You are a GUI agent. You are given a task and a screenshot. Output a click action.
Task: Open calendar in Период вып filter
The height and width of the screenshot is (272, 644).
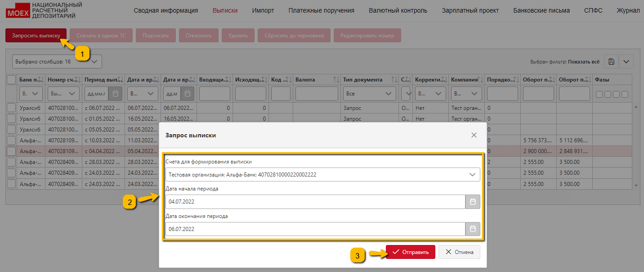pyautogui.click(x=115, y=94)
